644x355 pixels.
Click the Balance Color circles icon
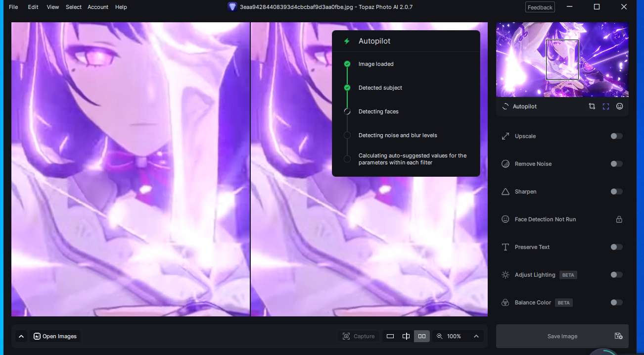tap(506, 303)
